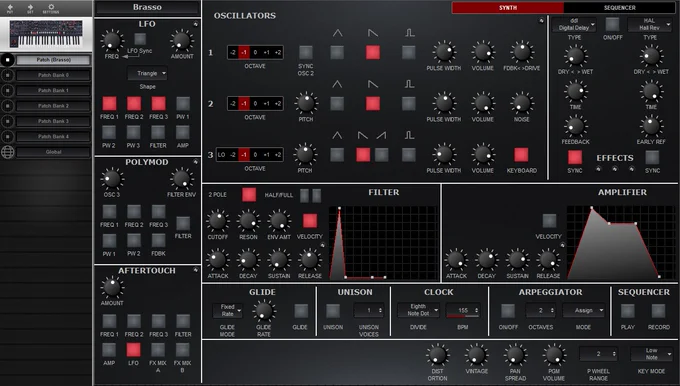Viewport: 680px width, 386px height.
Task: Open the Global section
Action: 53,152
